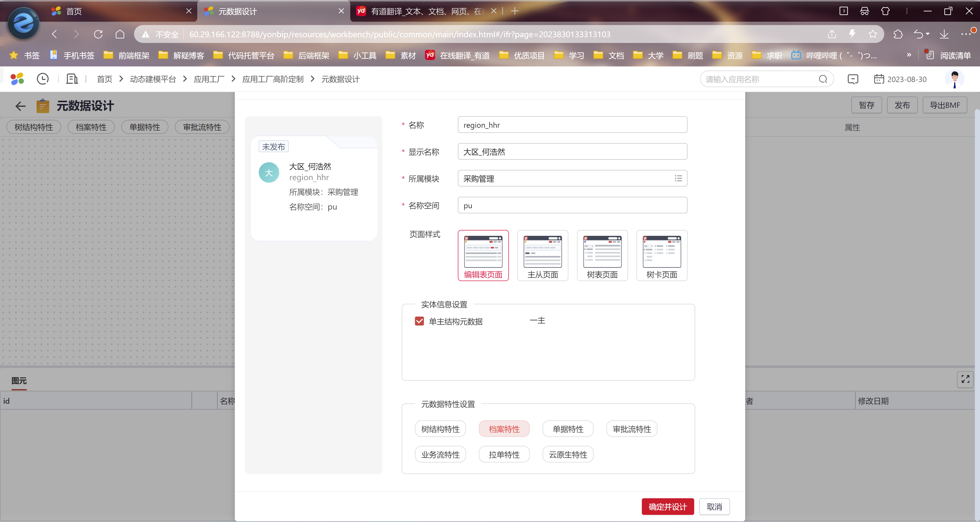The width and height of the screenshot is (980, 522).
Task: Click the user avatar in top right
Action: tap(954, 79)
